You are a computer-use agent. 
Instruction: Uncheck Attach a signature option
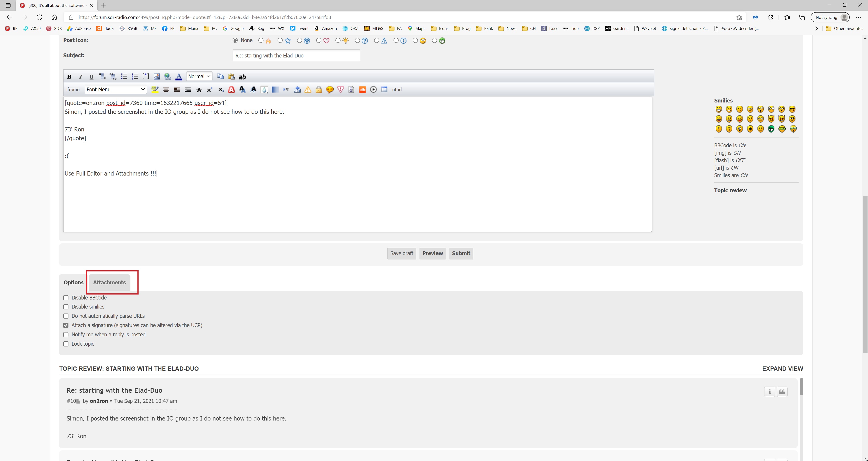click(x=66, y=326)
